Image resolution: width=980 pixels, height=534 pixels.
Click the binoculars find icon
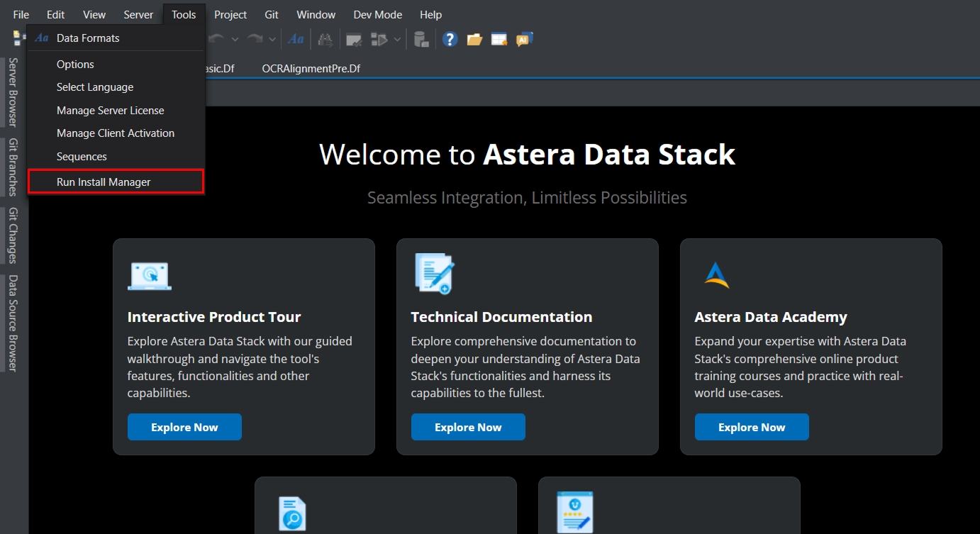[325, 40]
